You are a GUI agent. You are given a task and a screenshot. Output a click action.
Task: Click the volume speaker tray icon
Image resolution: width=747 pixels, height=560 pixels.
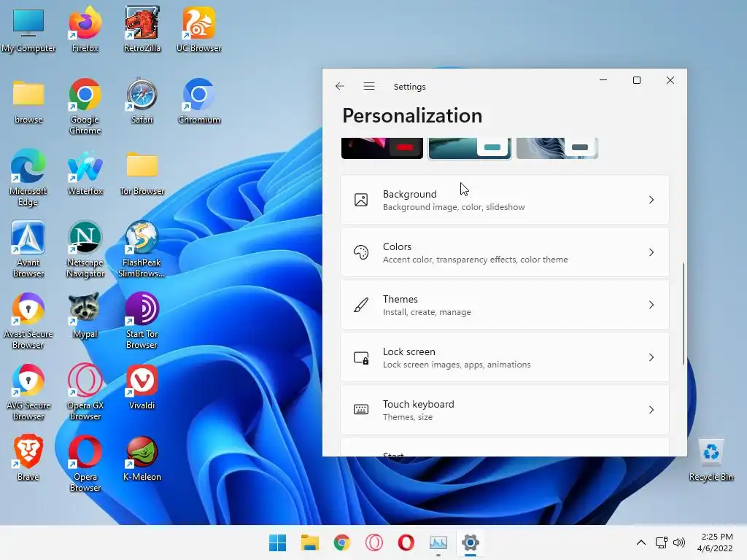point(679,542)
